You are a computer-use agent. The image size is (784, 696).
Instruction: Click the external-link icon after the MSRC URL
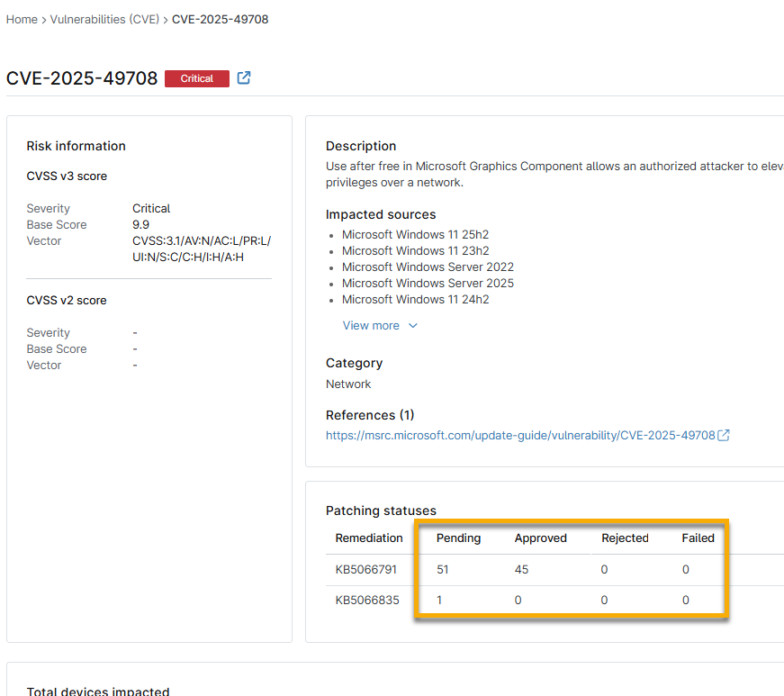(x=724, y=436)
